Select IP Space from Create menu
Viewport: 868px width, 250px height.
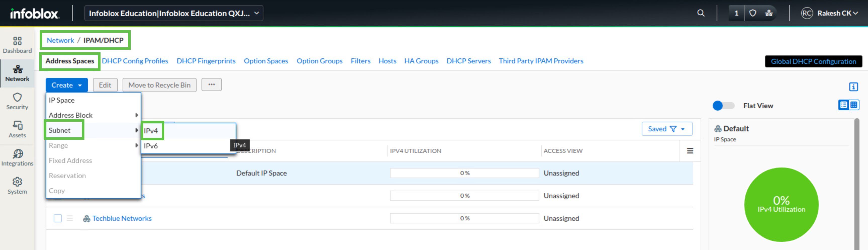93,100
